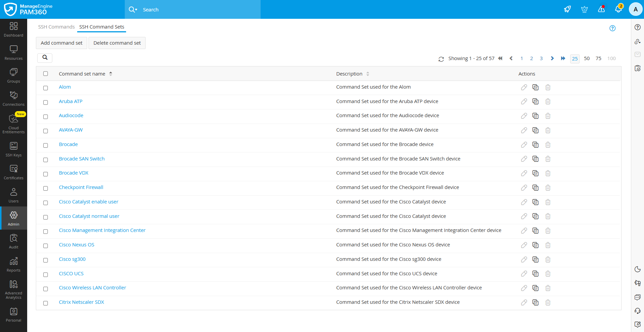This screenshot has height=332, width=644.
Task: Delete the Brocade command set
Action: (x=548, y=145)
